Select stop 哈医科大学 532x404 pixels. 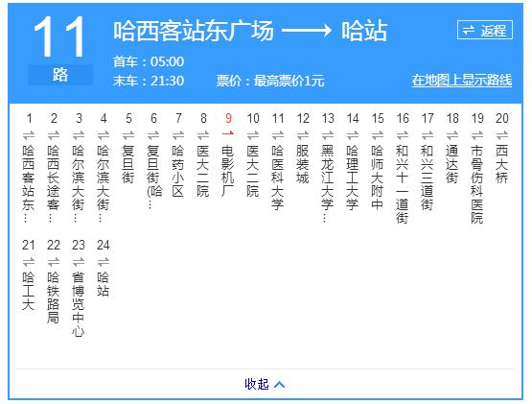coord(278,178)
